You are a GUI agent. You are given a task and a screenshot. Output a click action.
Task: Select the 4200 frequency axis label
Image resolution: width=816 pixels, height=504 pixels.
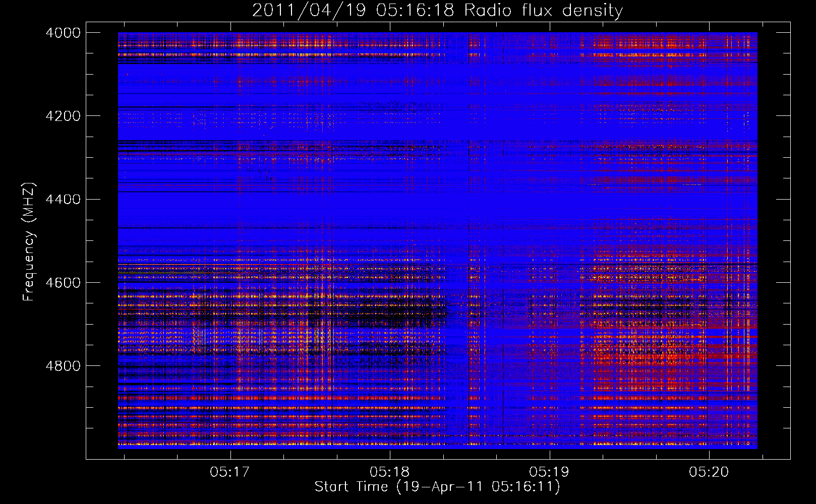coord(63,116)
